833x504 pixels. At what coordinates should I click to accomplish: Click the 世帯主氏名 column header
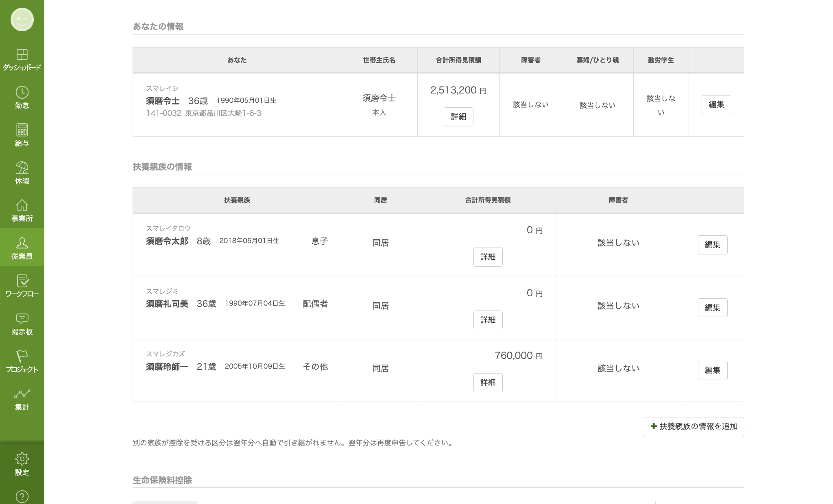379,60
